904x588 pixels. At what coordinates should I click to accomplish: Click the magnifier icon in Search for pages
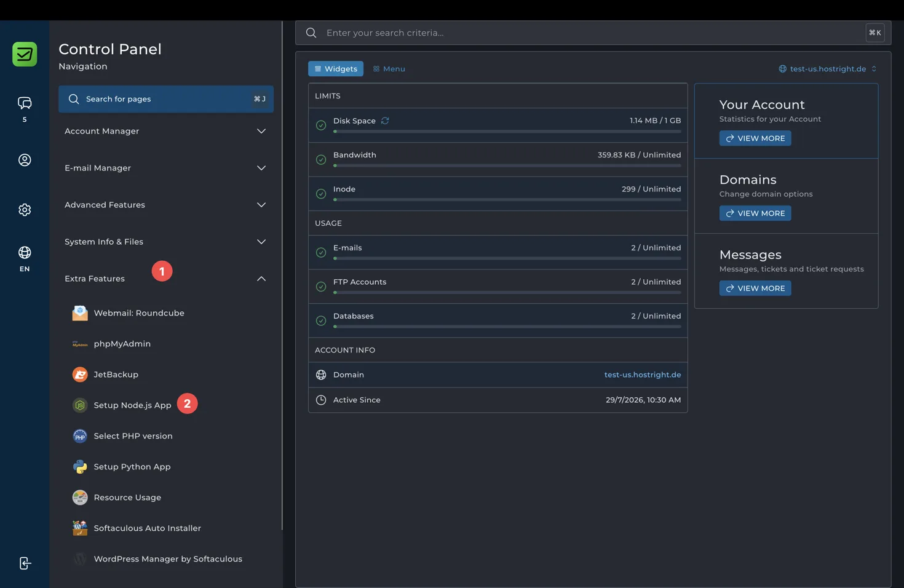point(74,99)
